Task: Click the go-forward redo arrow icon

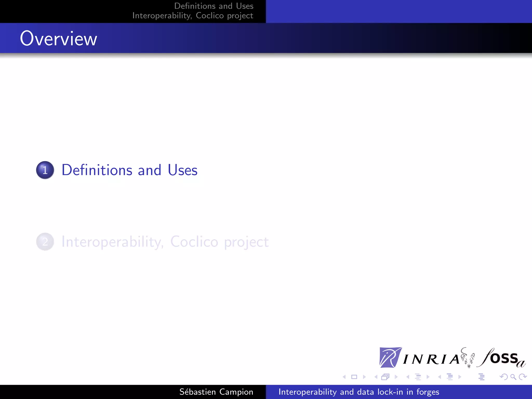Action: [x=523, y=377]
